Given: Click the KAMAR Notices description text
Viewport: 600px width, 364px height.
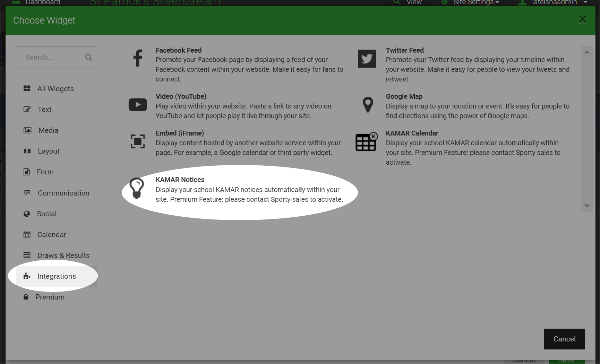Looking at the screenshot, I should 249,194.
